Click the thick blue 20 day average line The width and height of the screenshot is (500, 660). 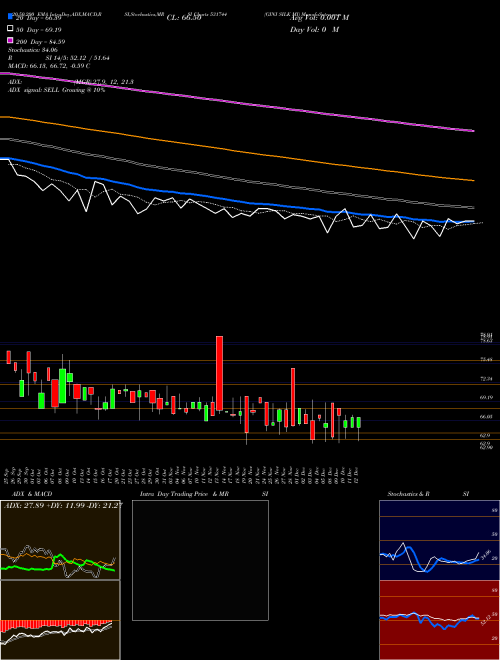pyautogui.click(x=236, y=202)
